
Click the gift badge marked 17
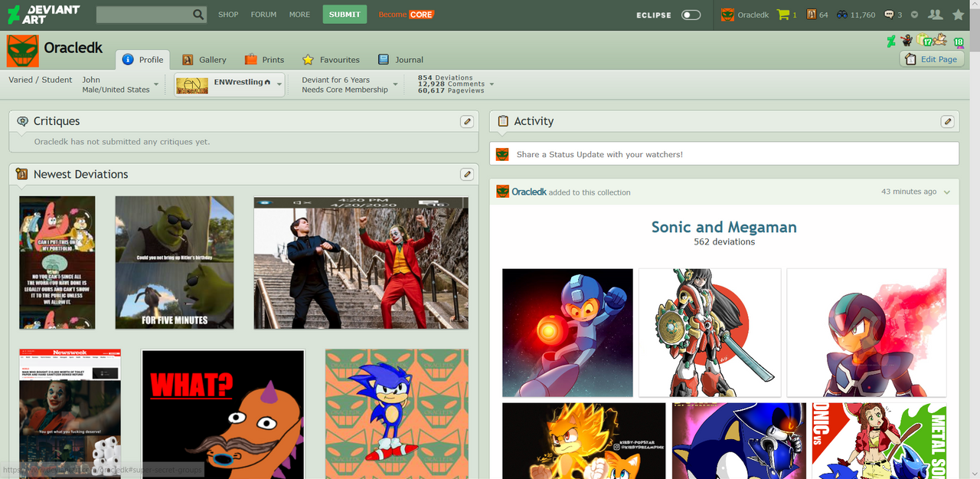click(923, 41)
